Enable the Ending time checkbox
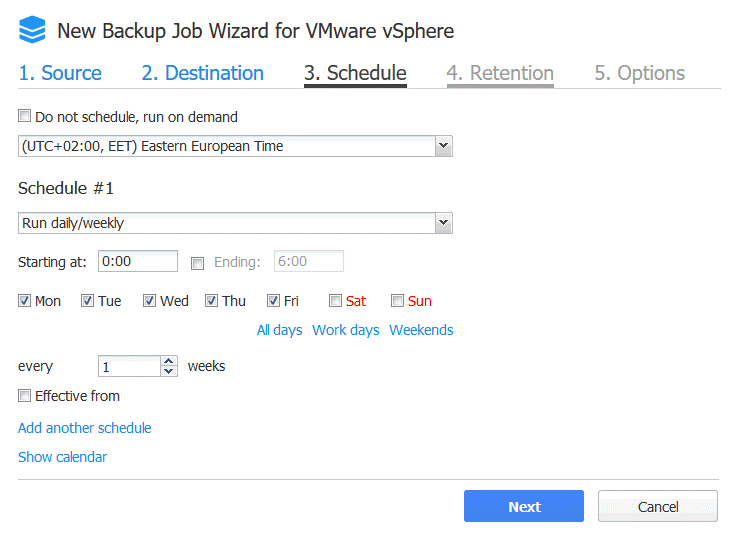 click(197, 263)
